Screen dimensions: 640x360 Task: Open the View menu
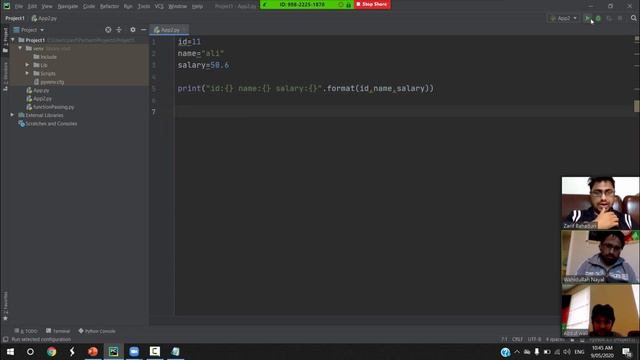tap(47, 7)
